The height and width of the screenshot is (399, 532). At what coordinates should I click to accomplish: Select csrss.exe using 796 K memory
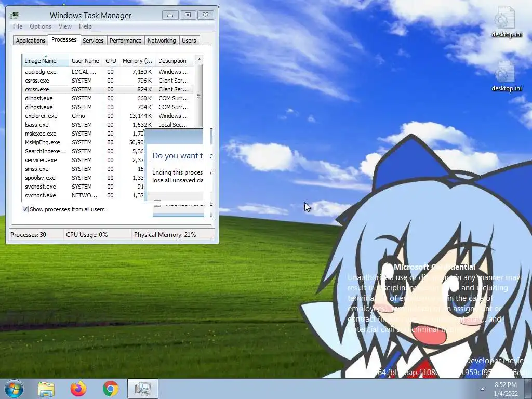coord(108,81)
